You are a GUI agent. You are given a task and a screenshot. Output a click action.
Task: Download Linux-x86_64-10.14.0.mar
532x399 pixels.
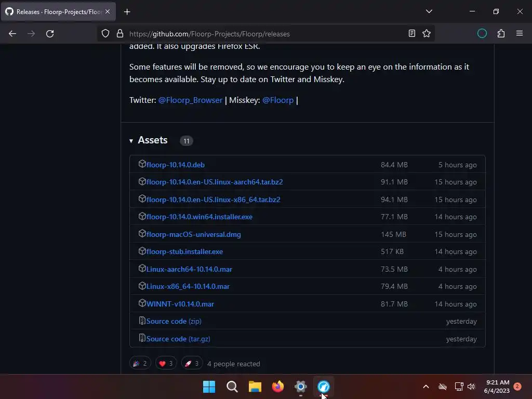pos(188,286)
